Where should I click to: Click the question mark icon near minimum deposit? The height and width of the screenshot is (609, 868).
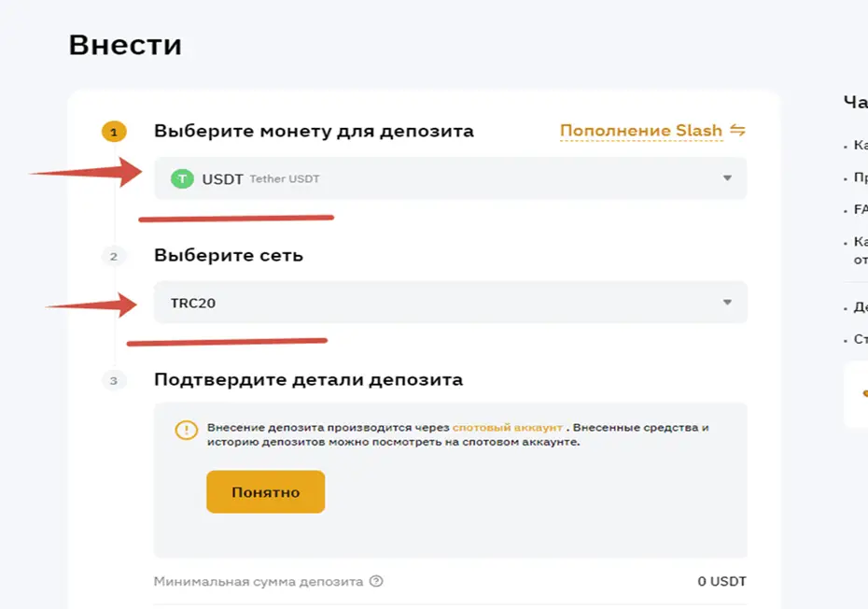pyautogui.click(x=376, y=581)
